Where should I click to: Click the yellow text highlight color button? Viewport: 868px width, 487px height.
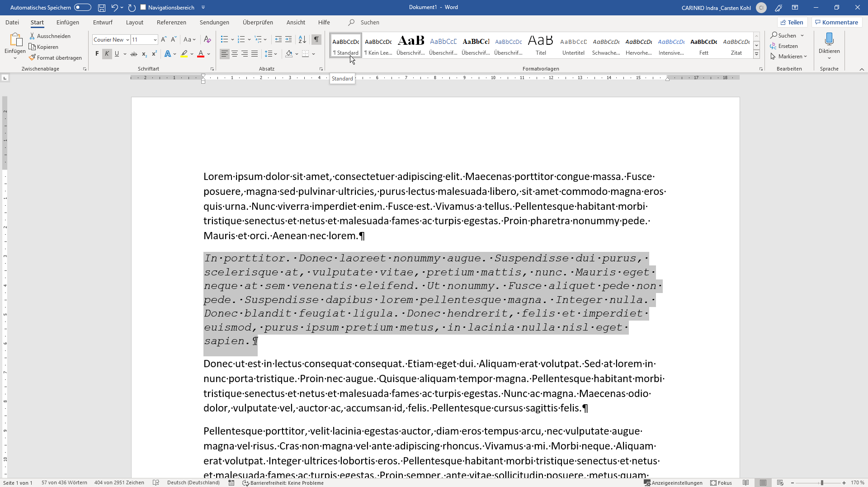[x=184, y=54]
